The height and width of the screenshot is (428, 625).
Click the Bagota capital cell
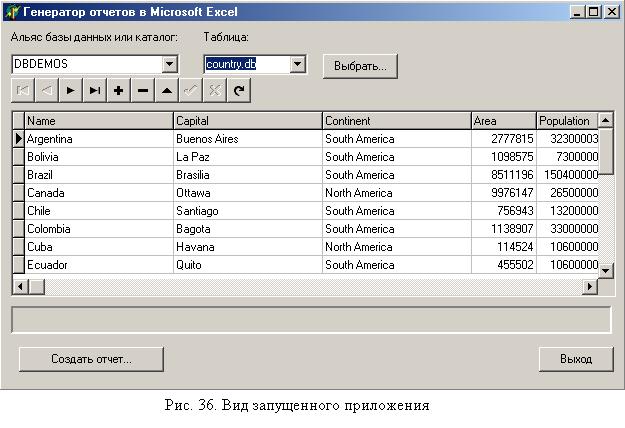point(248,228)
